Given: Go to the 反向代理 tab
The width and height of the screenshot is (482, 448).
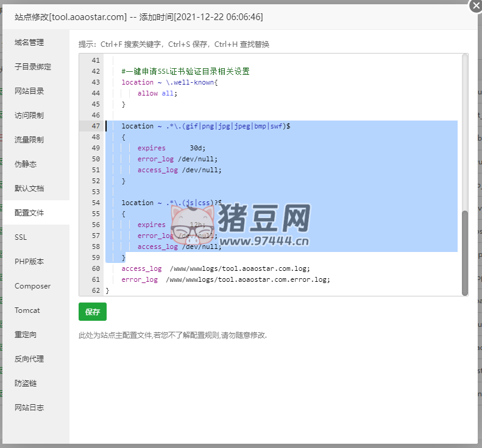Looking at the screenshot, I should click(29, 359).
